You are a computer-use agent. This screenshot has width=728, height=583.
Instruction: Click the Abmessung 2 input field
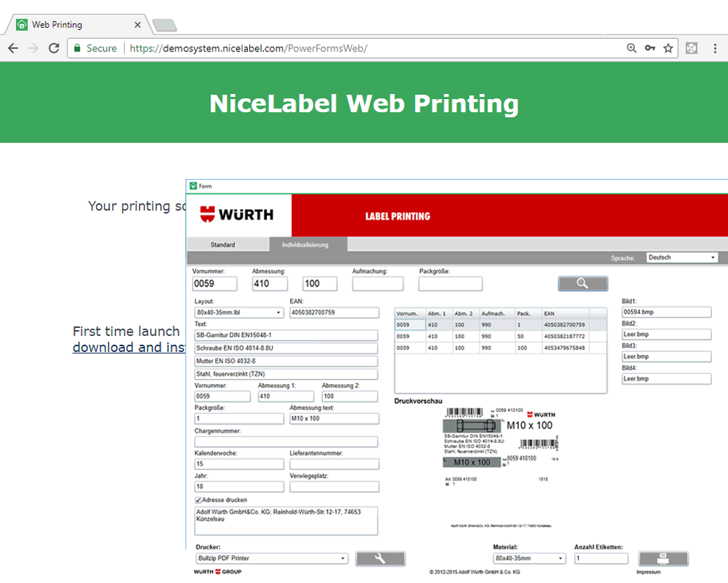(350, 396)
